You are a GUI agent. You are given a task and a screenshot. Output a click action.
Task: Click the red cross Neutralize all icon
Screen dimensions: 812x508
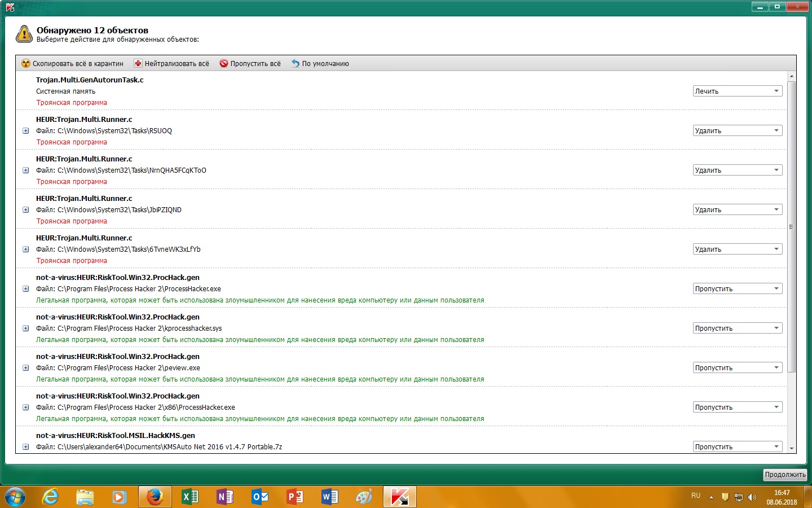click(x=138, y=63)
